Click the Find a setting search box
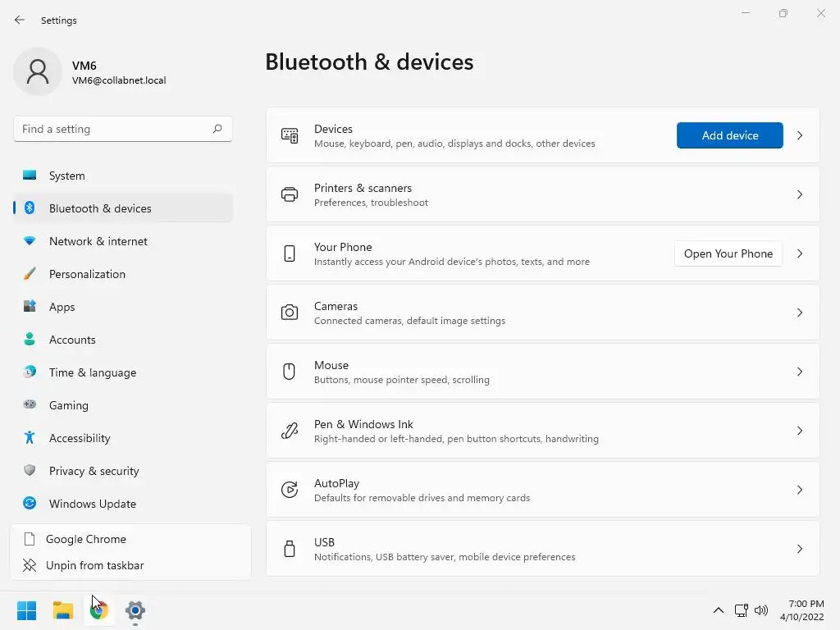The image size is (840, 630). click(x=115, y=129)
